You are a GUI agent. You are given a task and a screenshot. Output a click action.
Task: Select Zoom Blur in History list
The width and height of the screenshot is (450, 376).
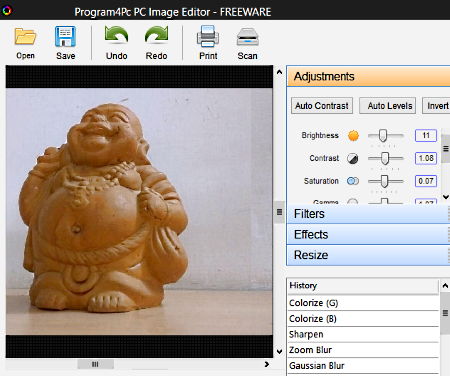point(363,350)
